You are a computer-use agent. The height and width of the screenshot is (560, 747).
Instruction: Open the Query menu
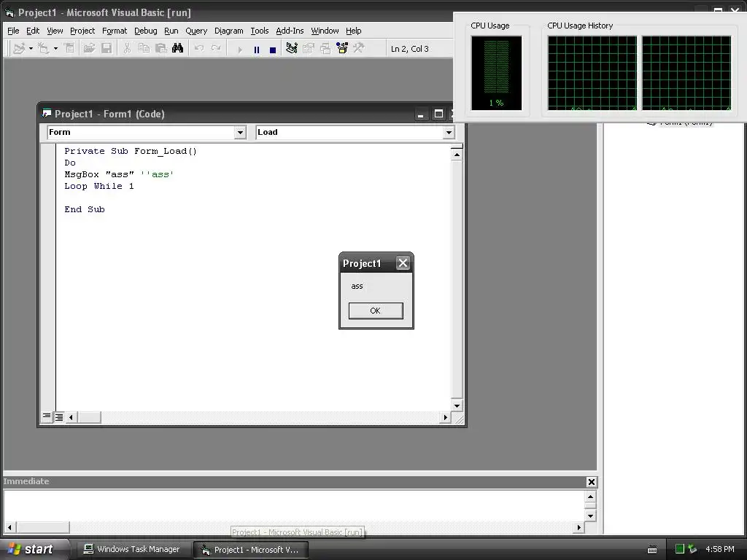[196, 31]
